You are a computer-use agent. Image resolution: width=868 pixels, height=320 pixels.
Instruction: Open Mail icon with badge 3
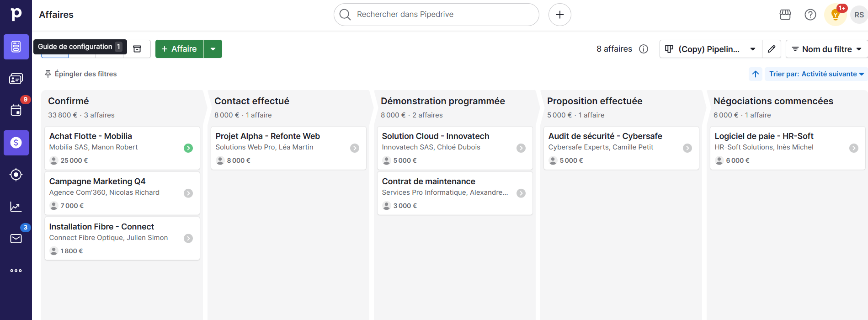coord(16,239)
